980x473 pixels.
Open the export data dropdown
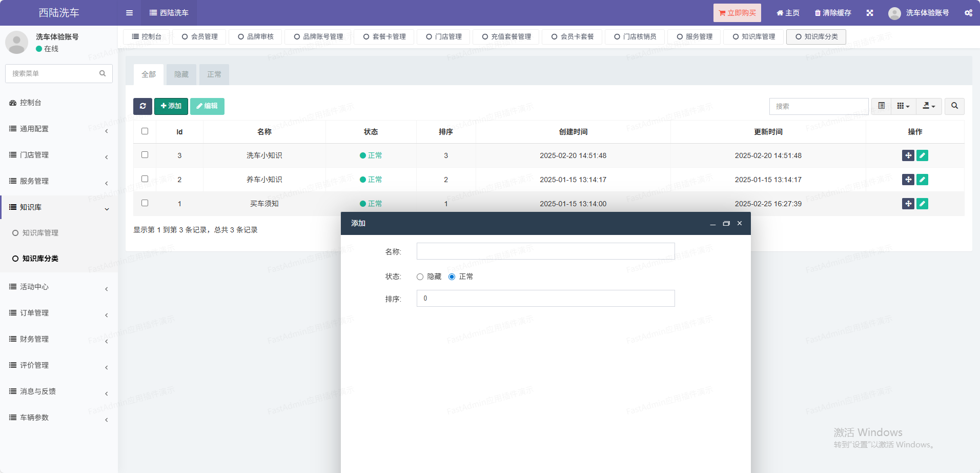929,106
